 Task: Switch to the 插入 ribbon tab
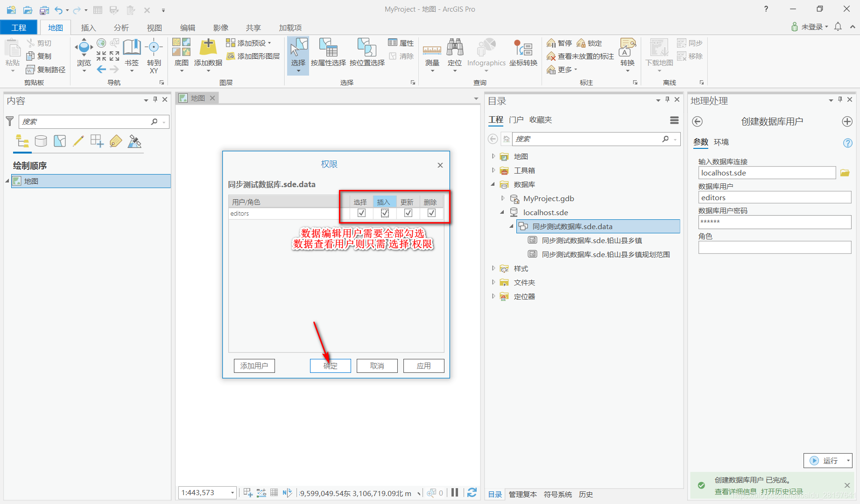[88, 28]
